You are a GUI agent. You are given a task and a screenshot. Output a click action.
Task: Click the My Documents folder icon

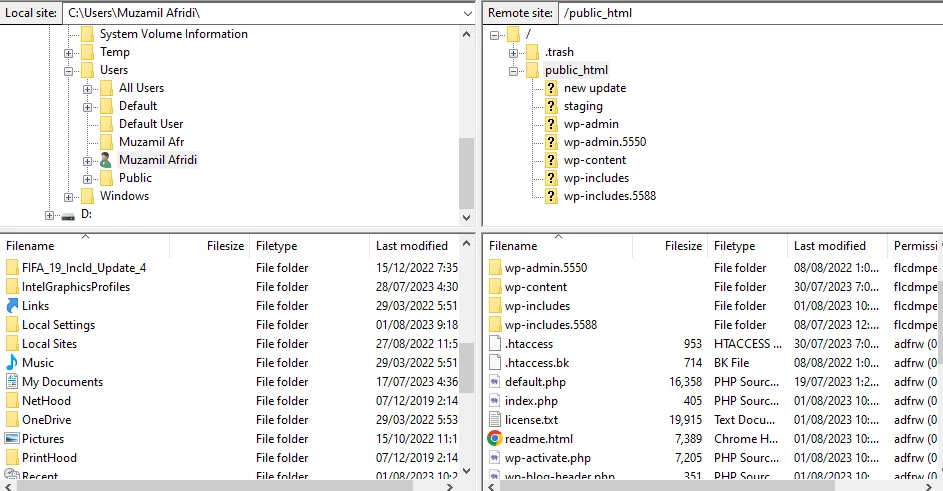tap(12, 381)
